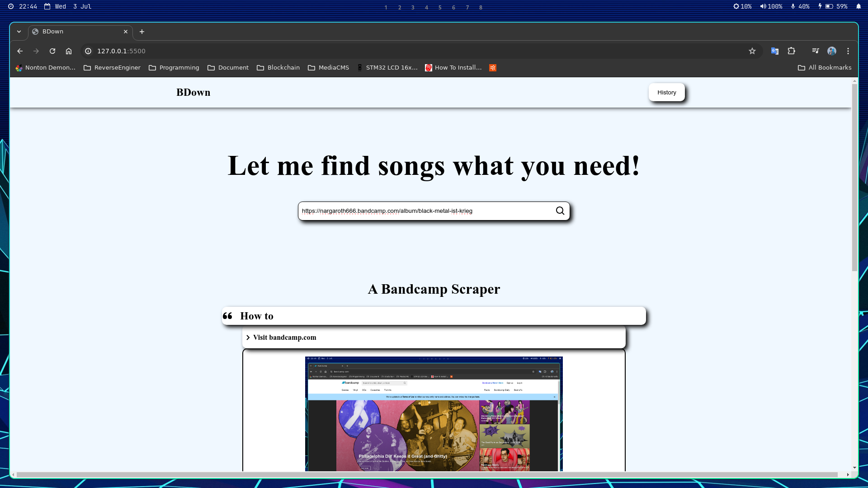Click the profile avatar icon
868x488 pixels.
click(832, 51)
